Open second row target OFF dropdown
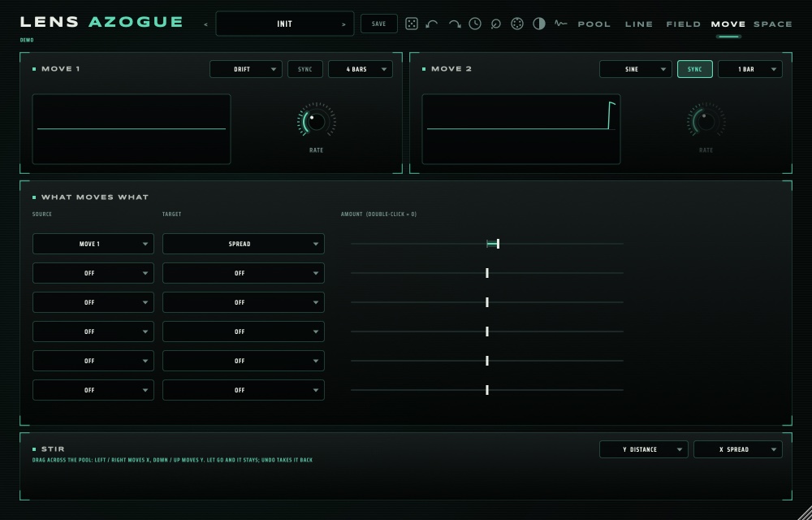This screenshot has width=812, height=520. (244, 273)
